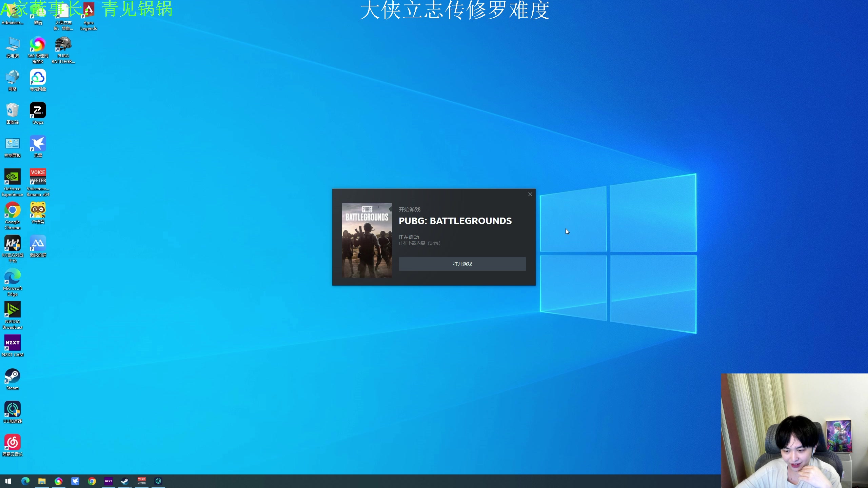
Task: Open the 微信 desktop shortcut
Action: coord(38,14)
